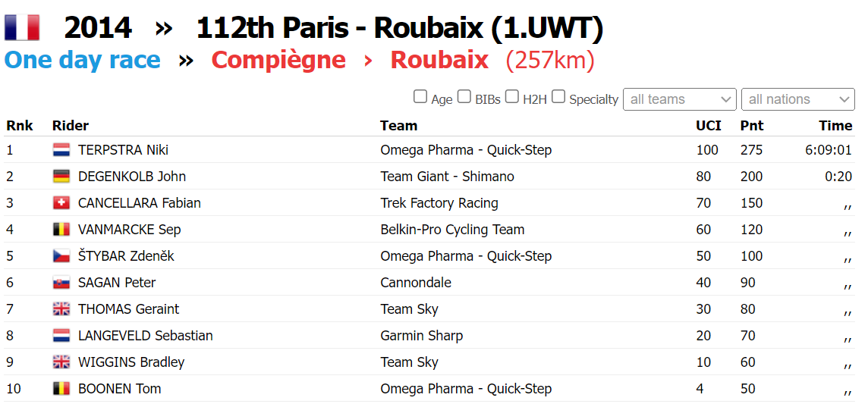
Task: Open the One day race link
Action: (83, 60)
